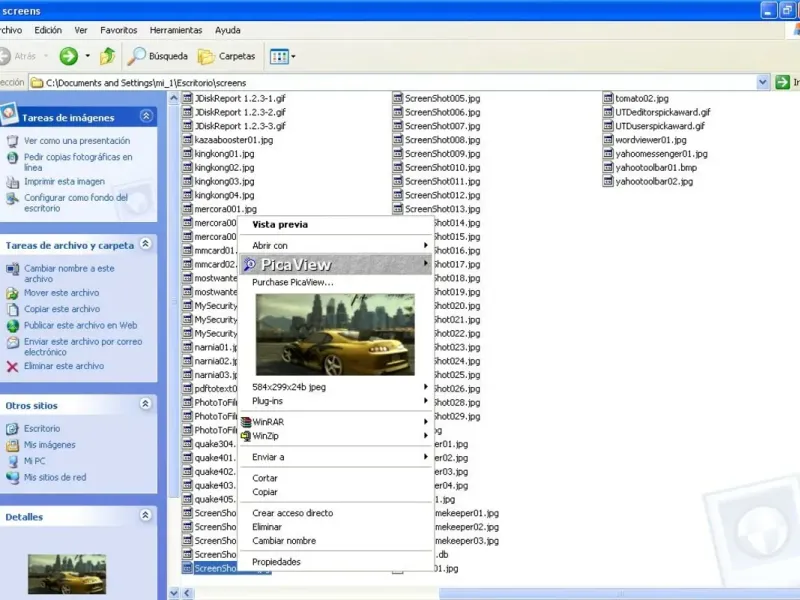800x600 pixels.
Task: Click the green Forward arrow button
Action: click(68, 56)
